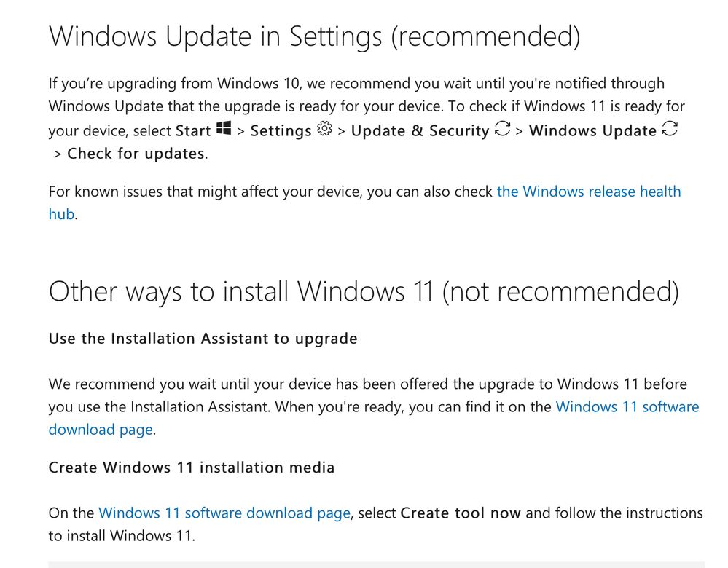Select 'Use the Installation Assistant to upgrade' subheading

click(203, 339)
